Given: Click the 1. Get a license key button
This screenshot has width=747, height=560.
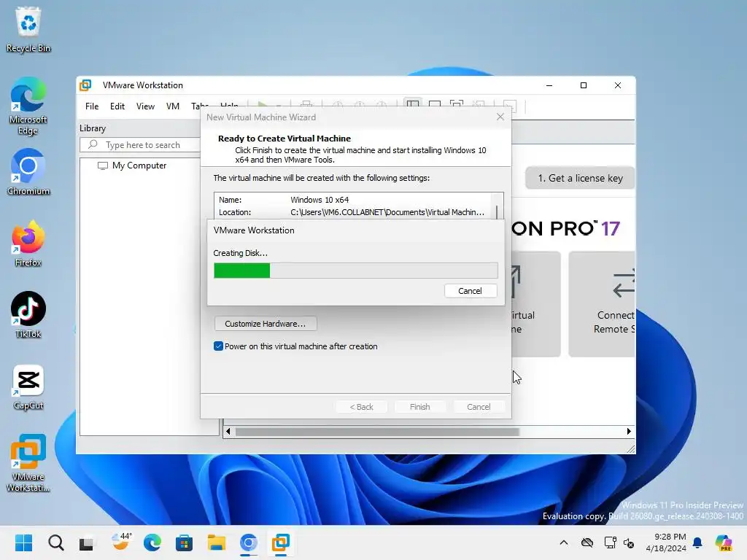Looking at the screenshot, I should 580,178.
